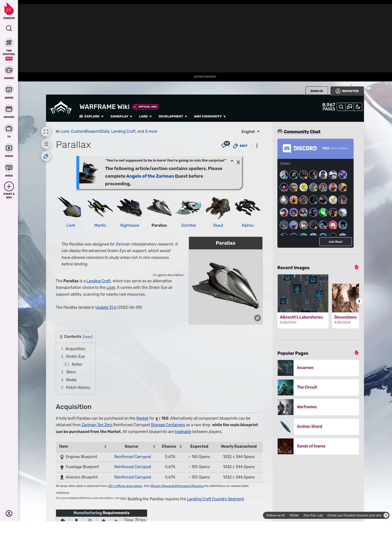Viewport: 392px width, 545px height.
Task: Open the Incarnon popular page
Action: (x=318, y=368)
